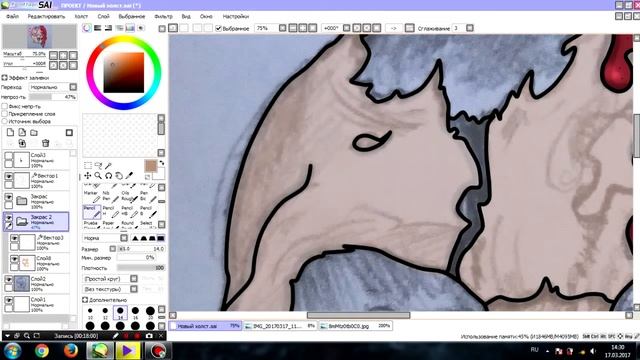Select the Move tool

(88, 176)
